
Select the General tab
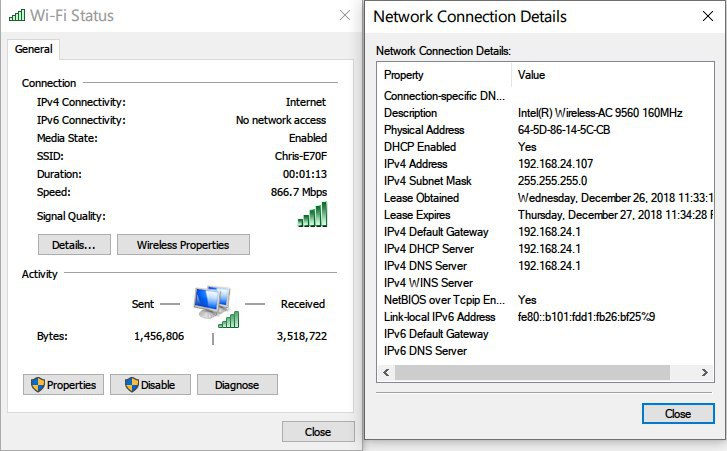coord(33,49)
